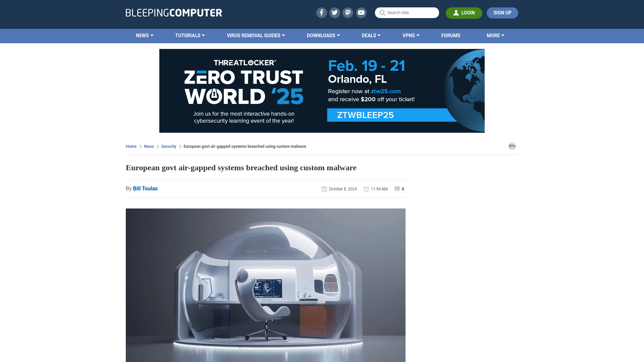Open the Mastodon social icon link
The image size is (644, 362).
347,12
